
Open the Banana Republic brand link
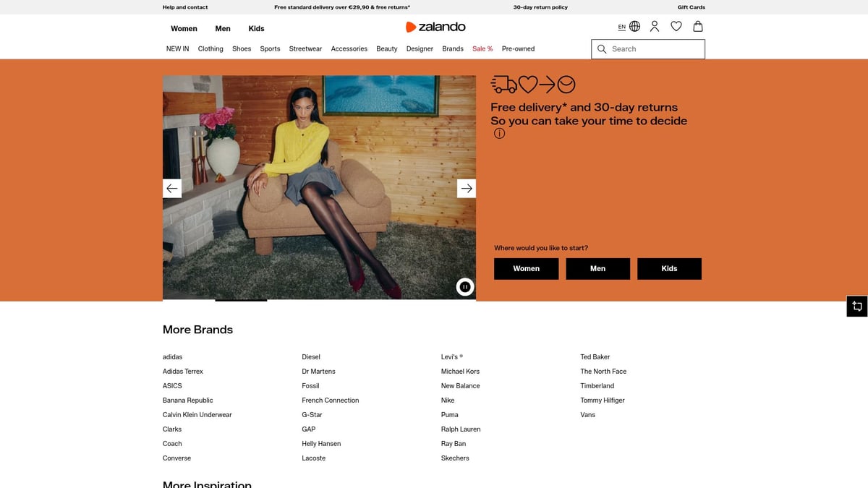188,401
